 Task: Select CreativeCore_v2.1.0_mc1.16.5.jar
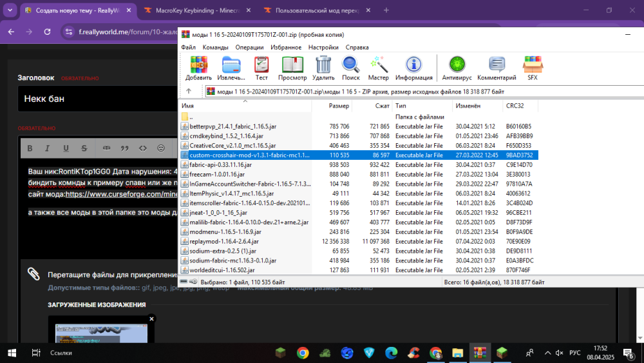(x=232, y=146)
